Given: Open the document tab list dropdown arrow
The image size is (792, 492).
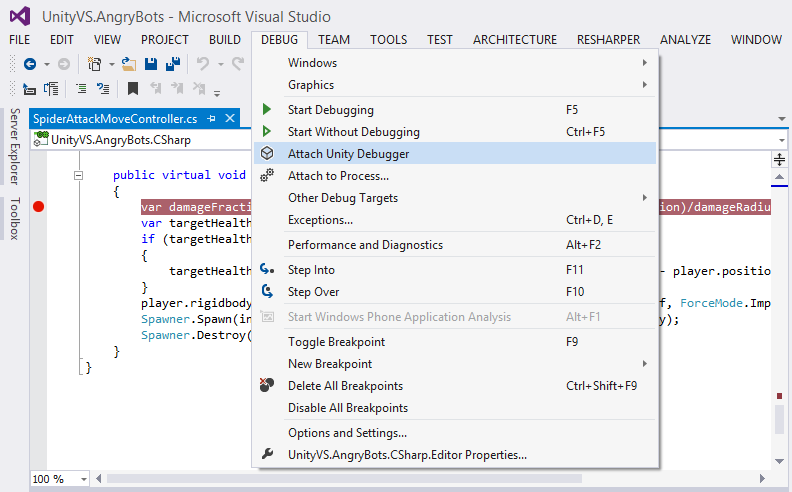Looking at the screenshot, I should point(782,119).
